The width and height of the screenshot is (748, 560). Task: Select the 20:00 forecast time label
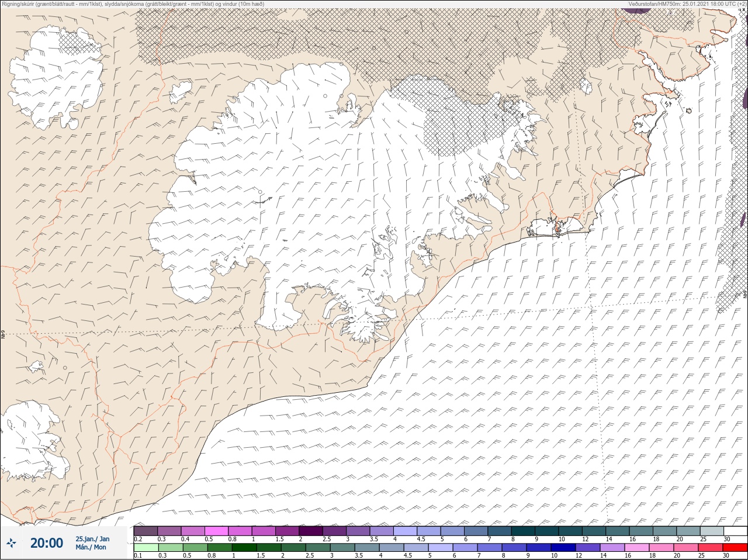(47, 543)
